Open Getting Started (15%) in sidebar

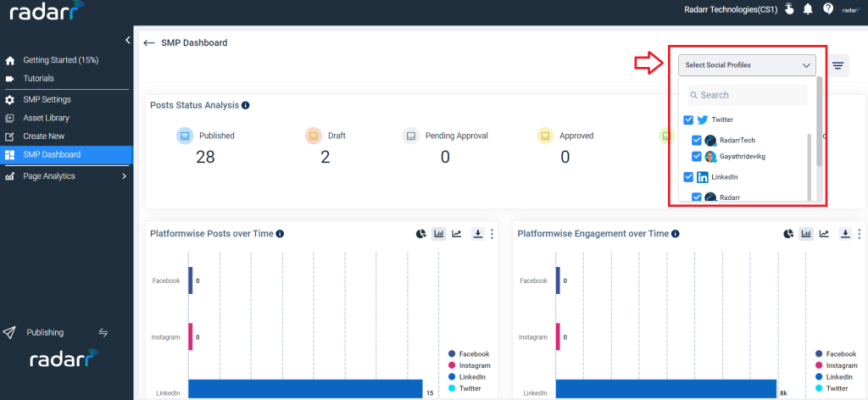point(61,60)
